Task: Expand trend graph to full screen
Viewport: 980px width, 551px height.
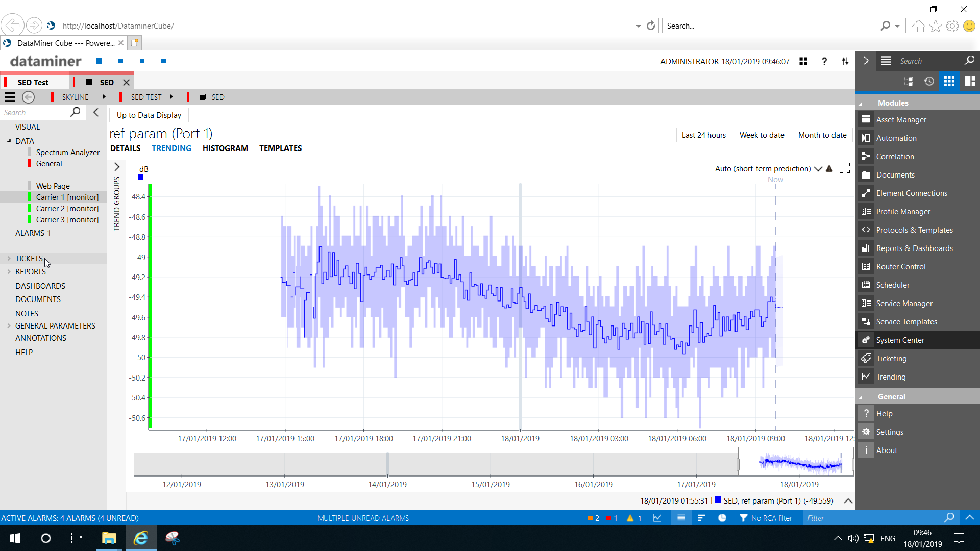Action: [x=845, y=168]
